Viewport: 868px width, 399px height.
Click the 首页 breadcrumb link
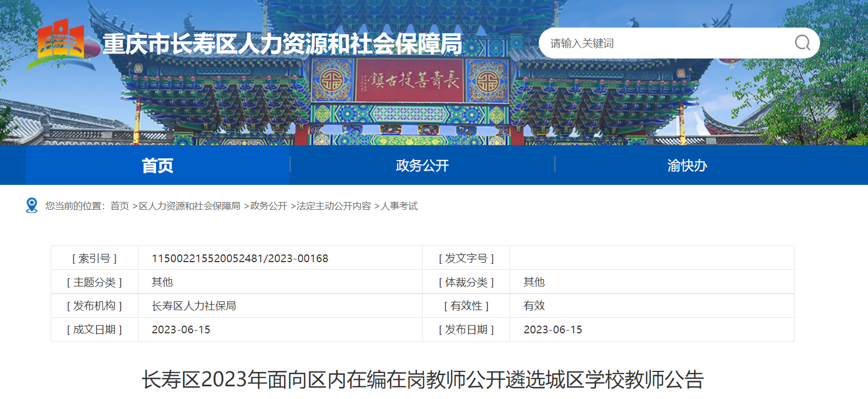tap(120, 206)
